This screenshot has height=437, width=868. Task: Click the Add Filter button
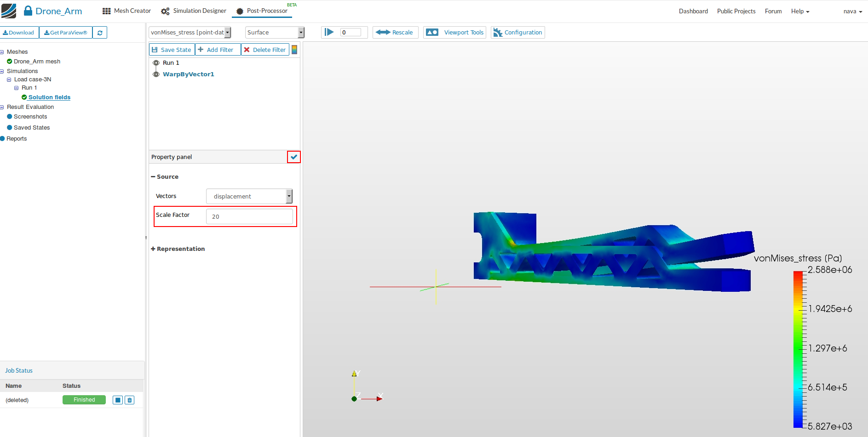pyautogui.click(x=218, y=50)
